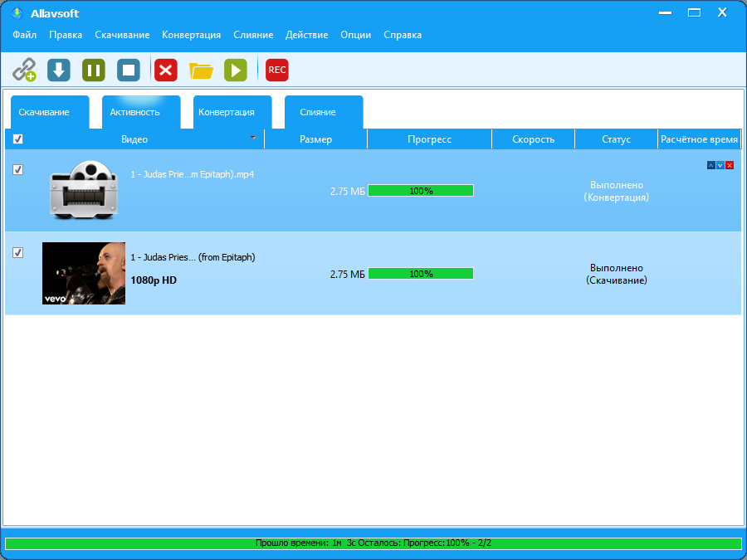Viewport: 747px width, 560px height.
Task: Move the mp4 item up with arrow icon
Action: click(710, 165)
